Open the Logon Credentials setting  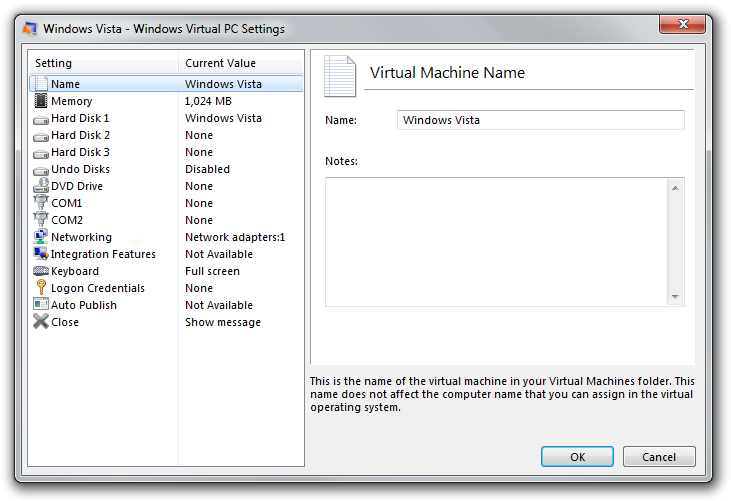coord(98,288)
